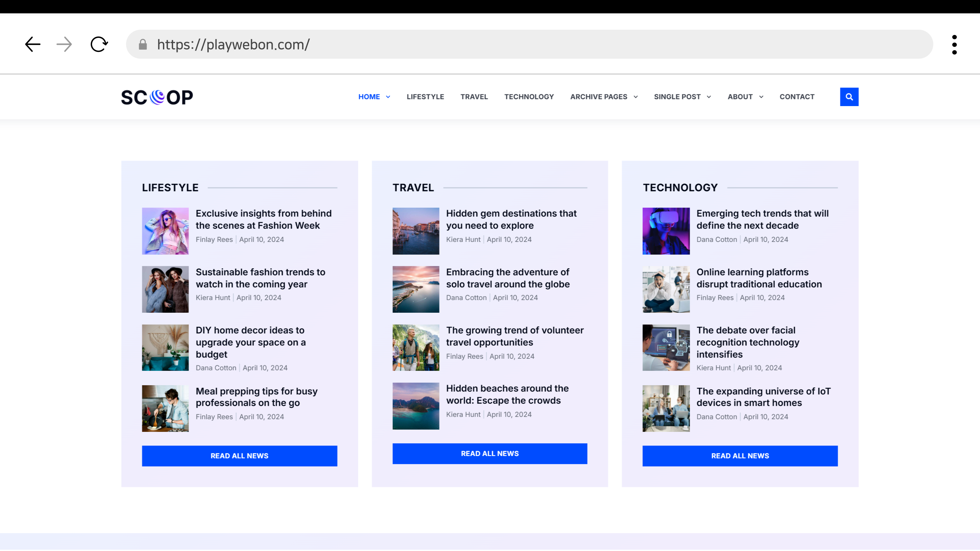The image size is (980, 551).
Task: Open the browser three-dot menu
Action: coord(954,44)
